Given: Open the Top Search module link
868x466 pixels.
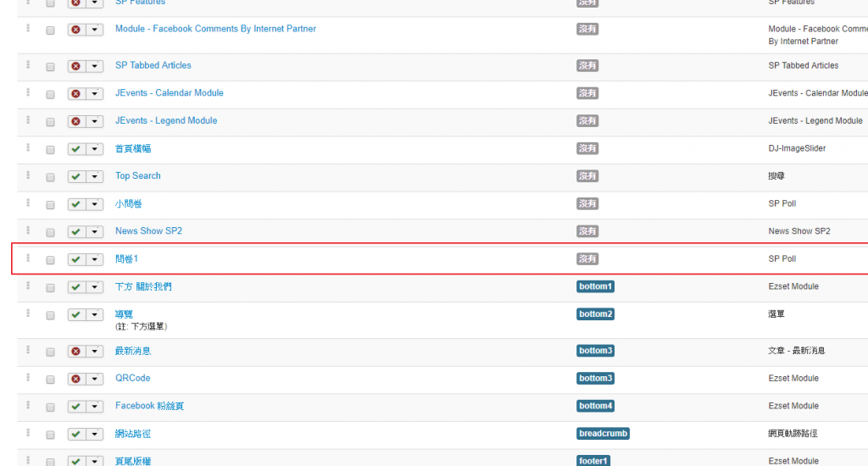Looking at the screenshot, I should 137,176.
